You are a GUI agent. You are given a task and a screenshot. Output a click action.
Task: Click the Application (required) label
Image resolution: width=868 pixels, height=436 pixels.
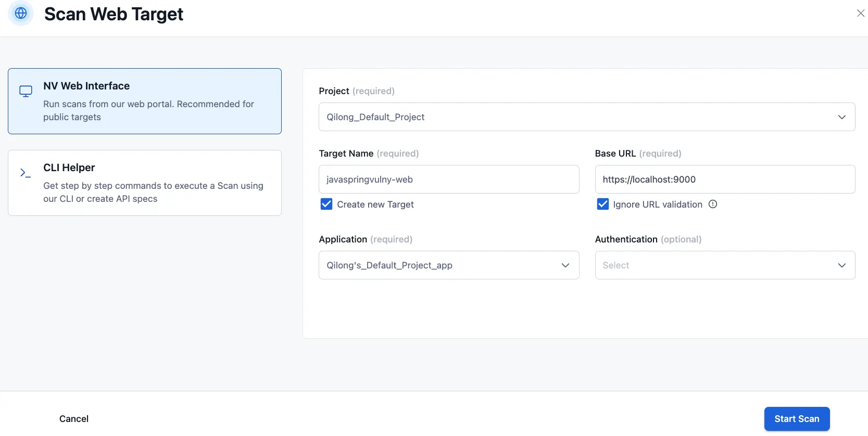pyautogui.click(x=366, y=239)
